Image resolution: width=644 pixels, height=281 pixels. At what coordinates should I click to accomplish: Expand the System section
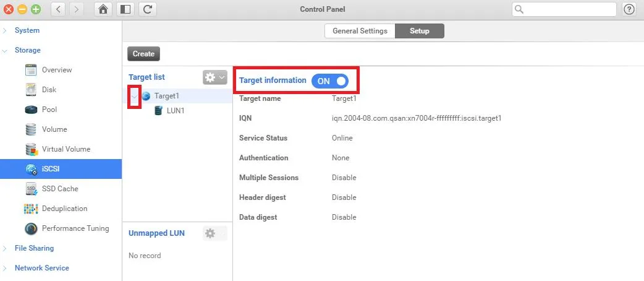click(5, 30)
